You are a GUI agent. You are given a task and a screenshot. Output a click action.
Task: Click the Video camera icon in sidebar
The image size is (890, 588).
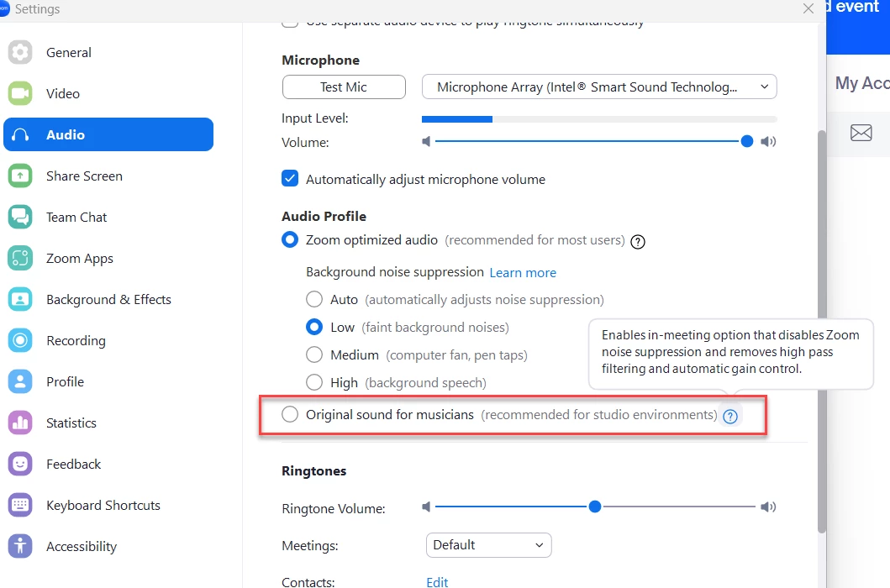[x=20, y=93]
